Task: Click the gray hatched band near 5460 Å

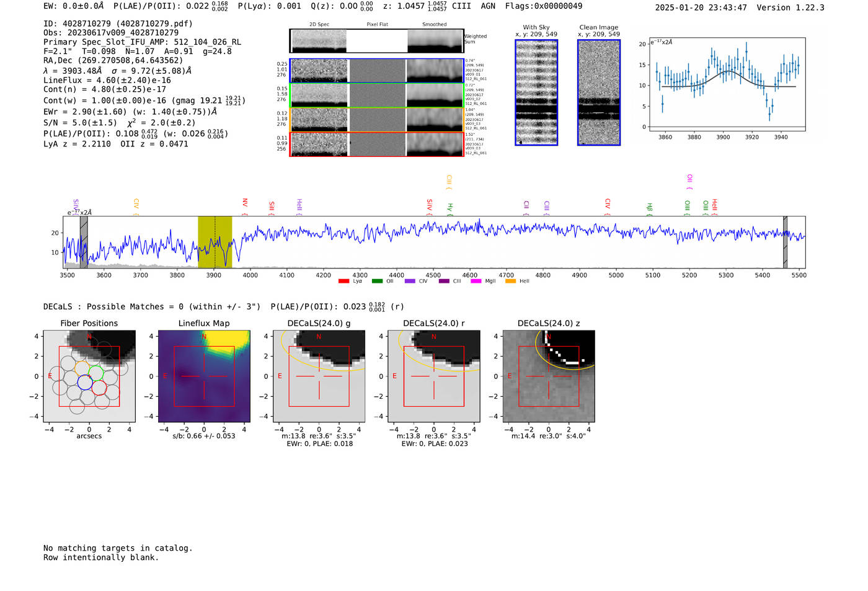Action: click(785, 242)
